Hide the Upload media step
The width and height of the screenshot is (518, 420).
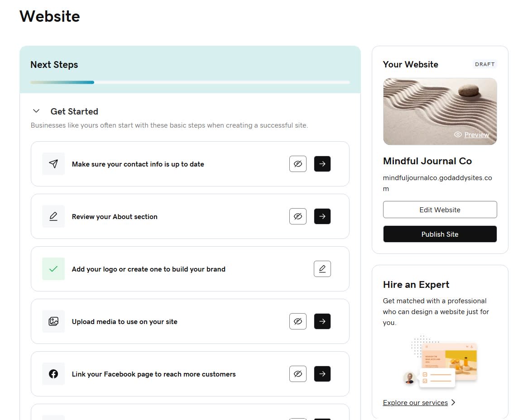[x=298, y=321]
